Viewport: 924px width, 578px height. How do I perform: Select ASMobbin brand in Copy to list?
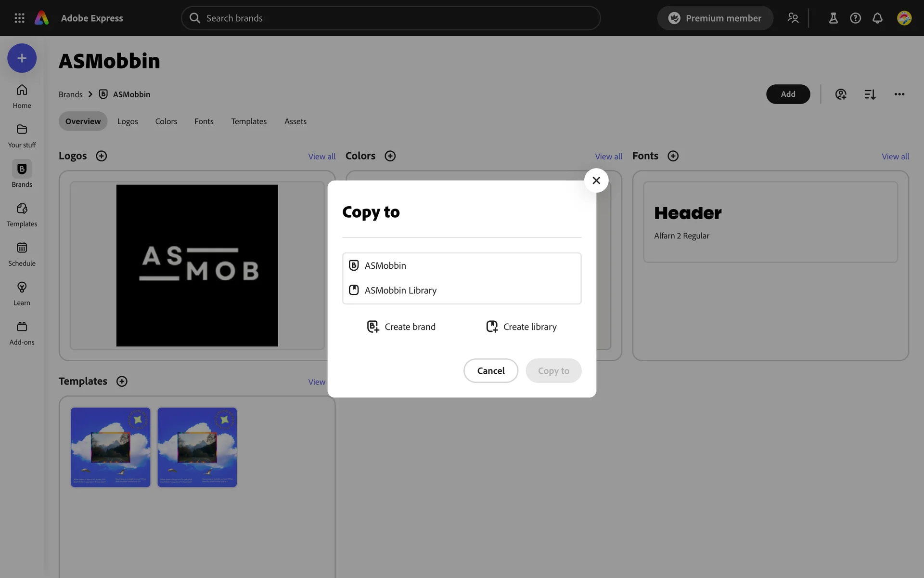(x=385, y=265)
